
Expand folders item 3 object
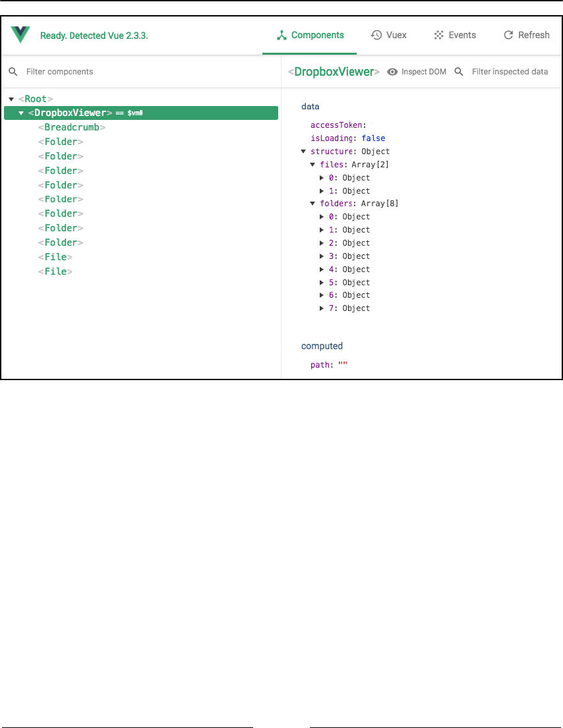[322, 256]
